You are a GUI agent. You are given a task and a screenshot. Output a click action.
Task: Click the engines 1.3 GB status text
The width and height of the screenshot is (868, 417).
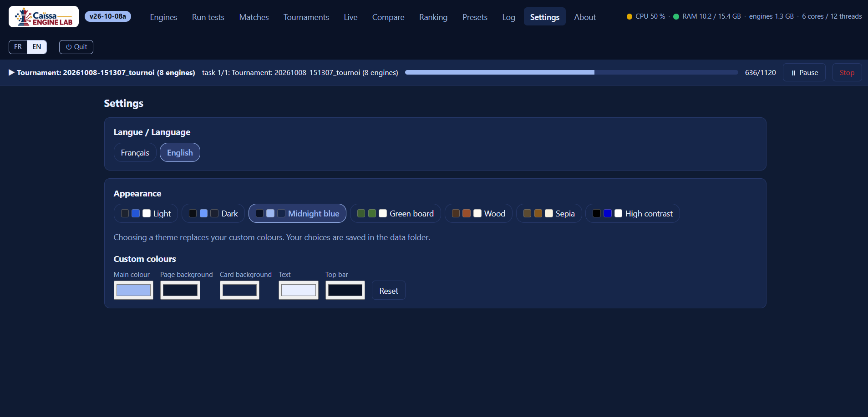771,16
